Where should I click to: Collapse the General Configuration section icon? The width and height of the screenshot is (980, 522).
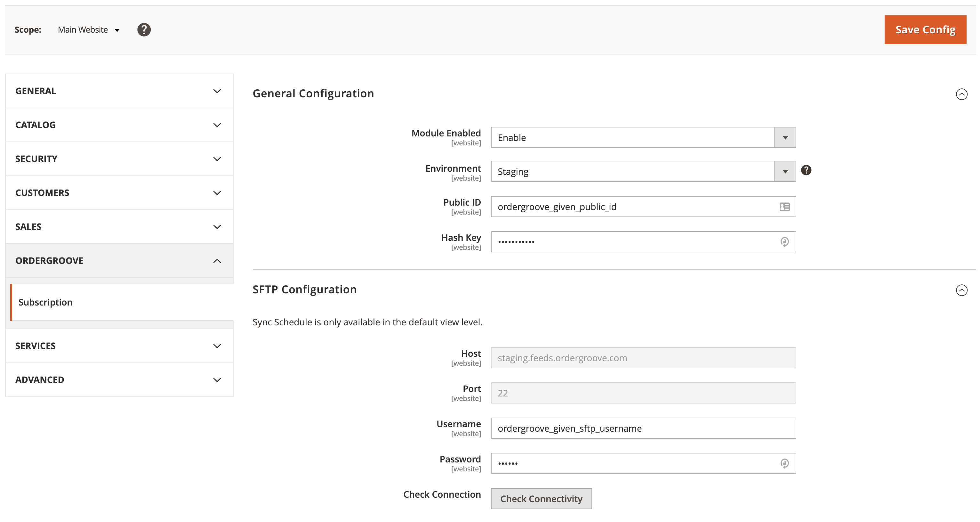(961, 94)
